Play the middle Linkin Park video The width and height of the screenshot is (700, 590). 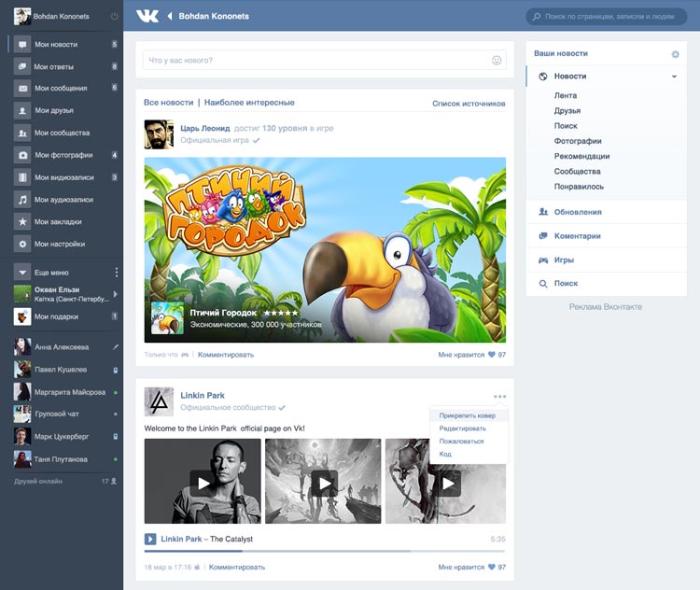[x=323, y=481]
